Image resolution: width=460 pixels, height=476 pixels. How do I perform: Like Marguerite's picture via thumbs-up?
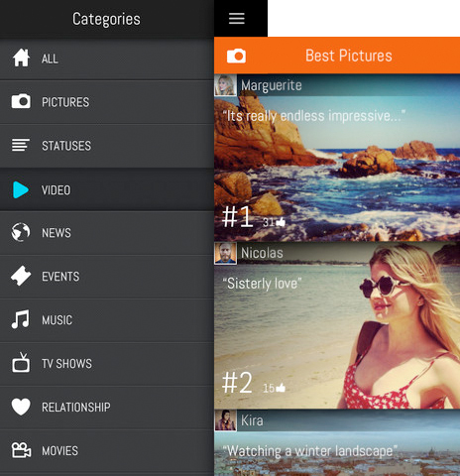point(281,222)
